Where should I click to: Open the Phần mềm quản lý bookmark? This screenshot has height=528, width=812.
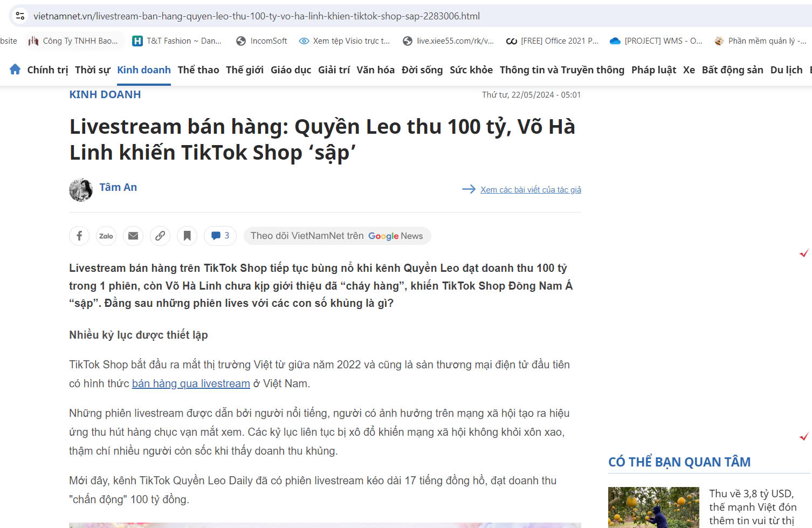760,41
